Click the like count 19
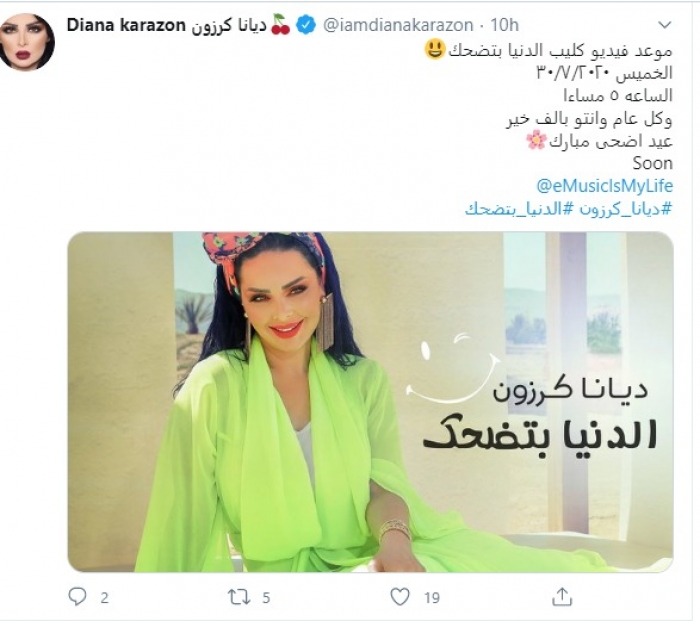This screenshot has width=700, height=621. coord(432,597)
